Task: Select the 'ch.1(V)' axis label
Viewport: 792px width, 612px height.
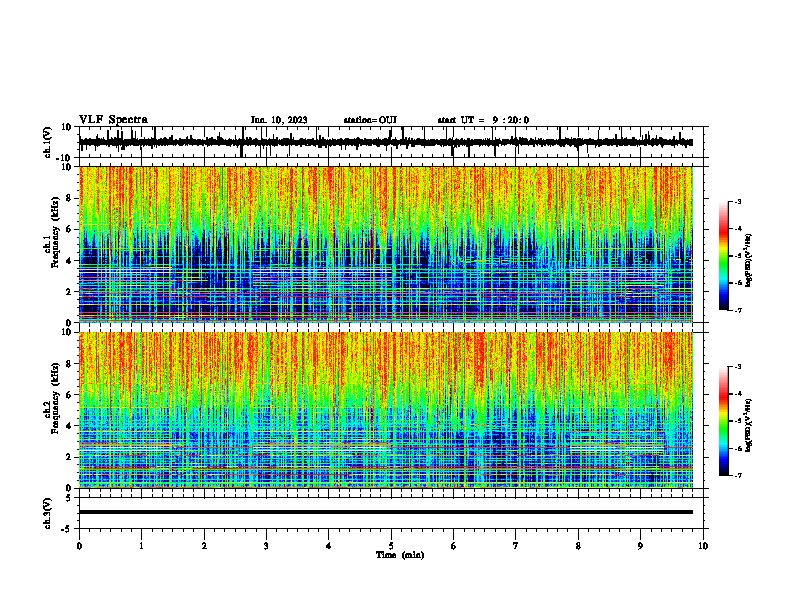Action: [47, 142]
